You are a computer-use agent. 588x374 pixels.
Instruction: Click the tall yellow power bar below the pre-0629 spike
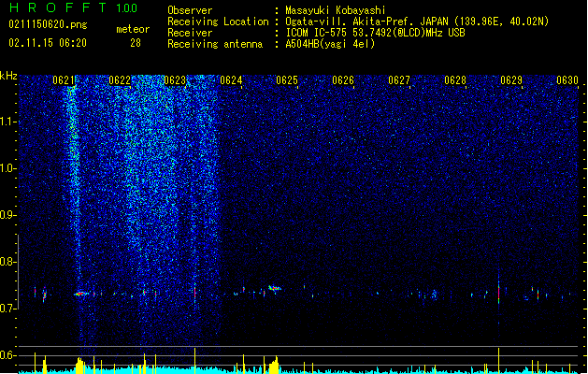tap(499, 360)
